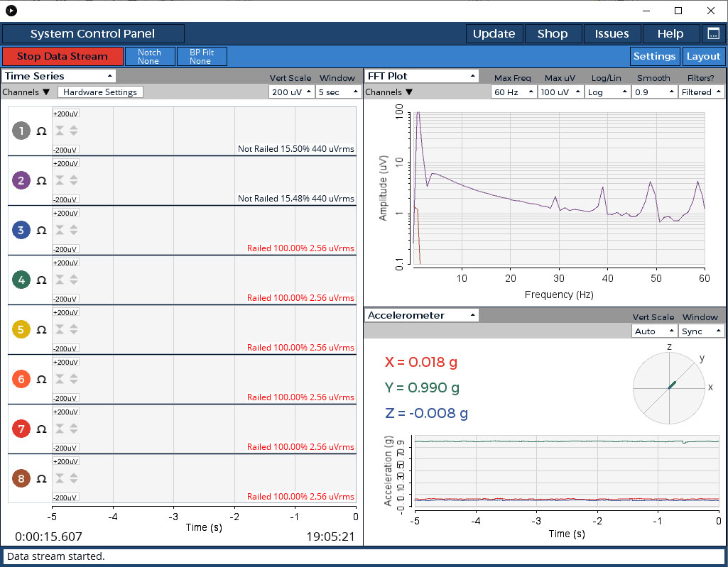This screenshot has height=567, width=728.
Task: Toggle channel 6 orange number circle
Action: click(x=21, y=379)
